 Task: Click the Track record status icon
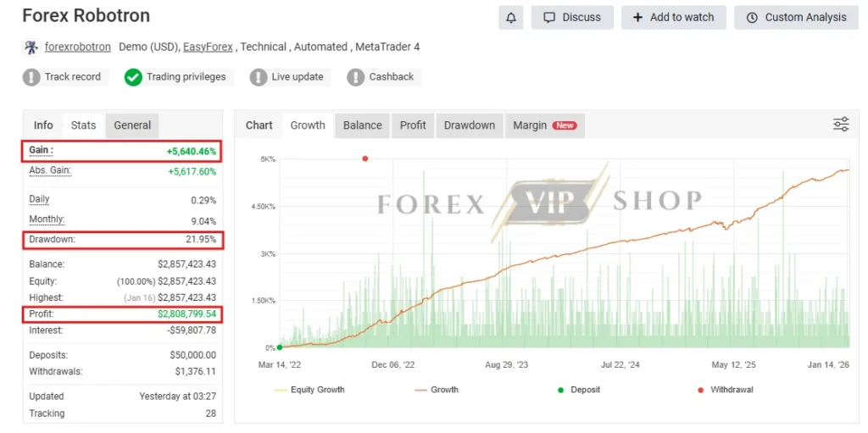click(31, 77)
